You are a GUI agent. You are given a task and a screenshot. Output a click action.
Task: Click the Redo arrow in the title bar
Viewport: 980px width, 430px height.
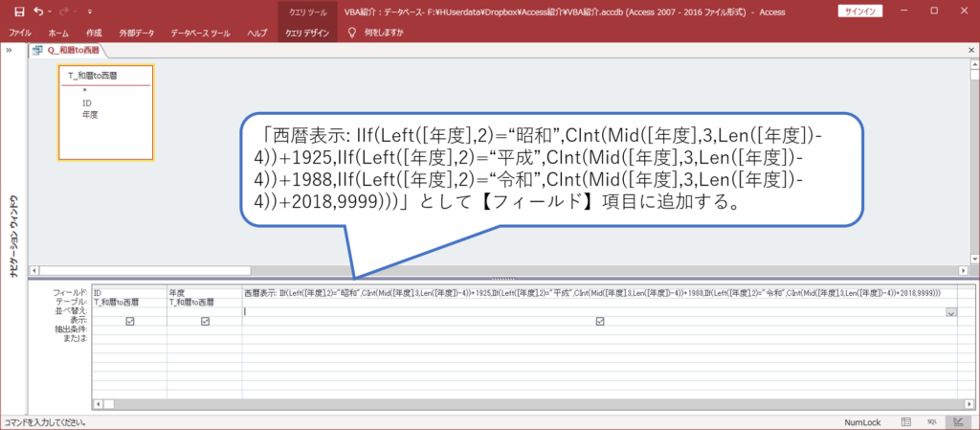coord(64,11)
